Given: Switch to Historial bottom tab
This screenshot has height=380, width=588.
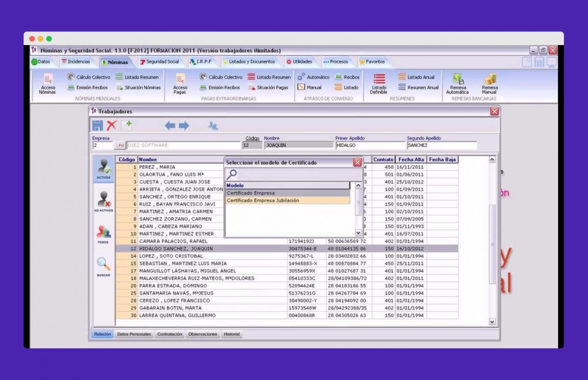Looking at the screenshot, I should 232,334.
